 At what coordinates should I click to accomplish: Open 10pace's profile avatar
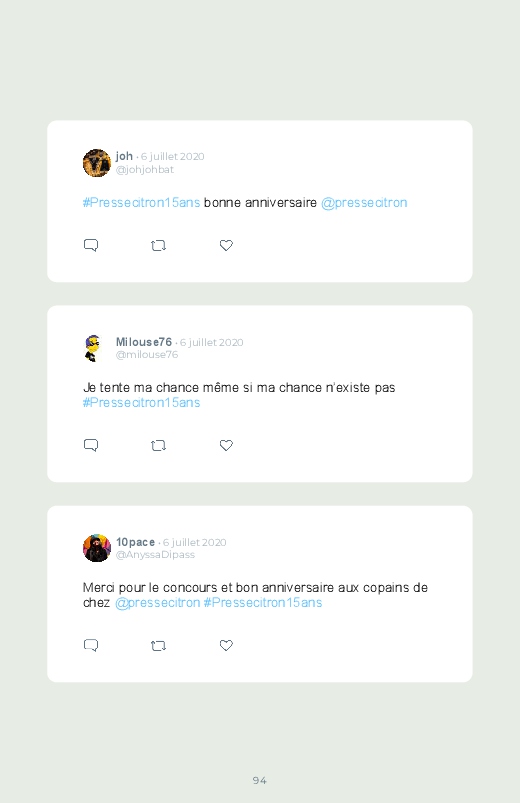point(97,548)
